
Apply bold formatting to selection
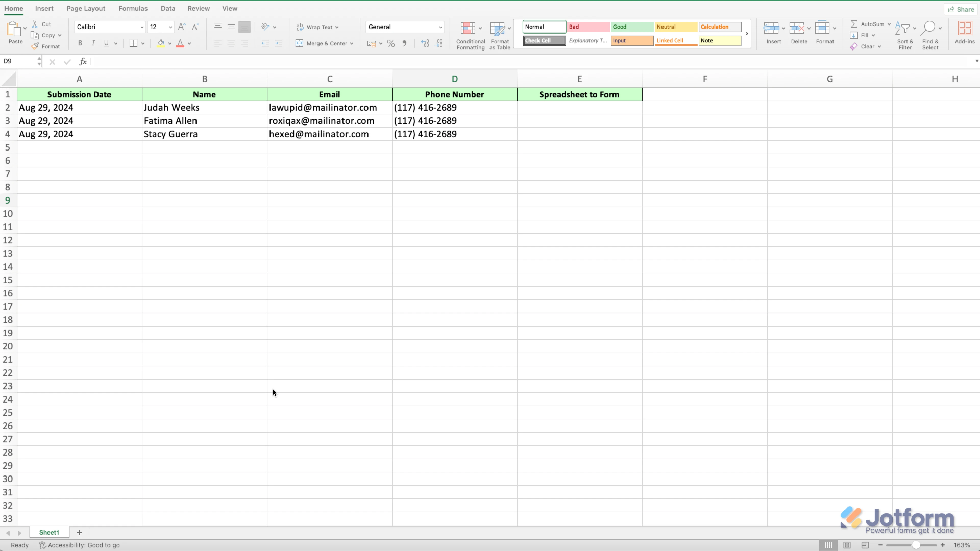click(80, 43)
